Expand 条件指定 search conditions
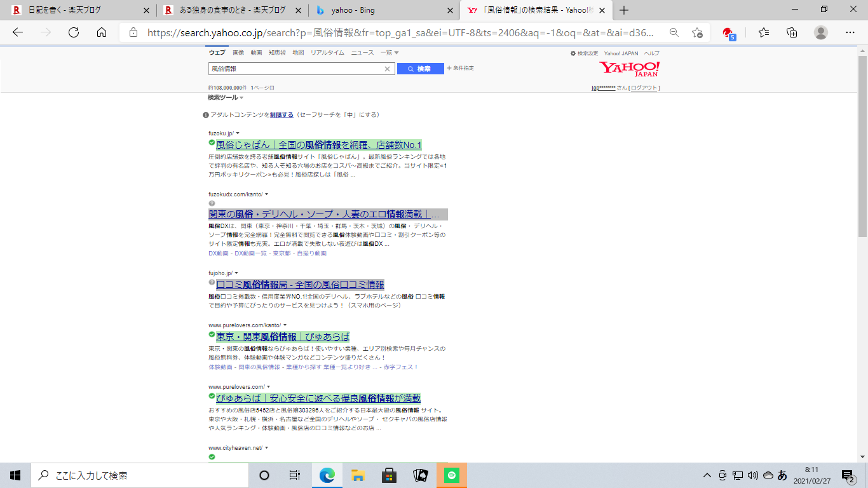The width and height of the screenshot is (868, 488). point(460,68)
